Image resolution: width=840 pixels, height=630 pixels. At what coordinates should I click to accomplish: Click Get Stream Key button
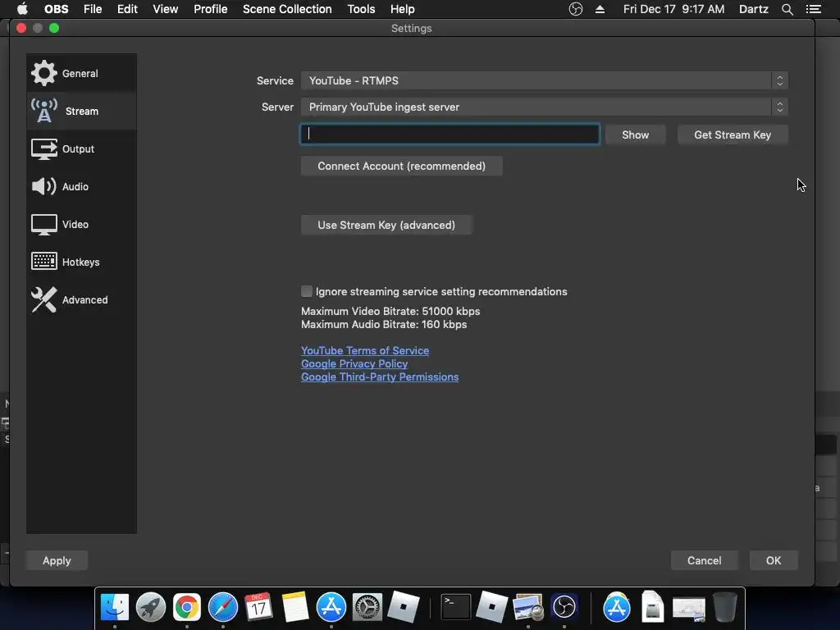[733, 135]
